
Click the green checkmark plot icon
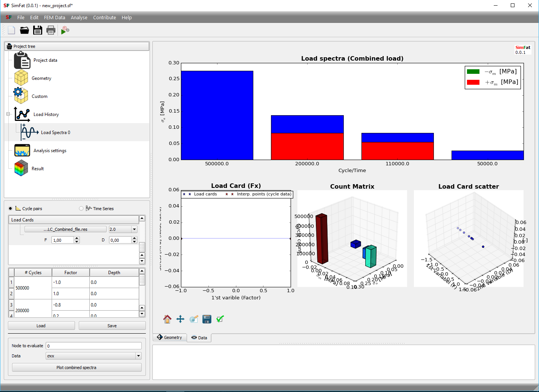tap(220, 319)
